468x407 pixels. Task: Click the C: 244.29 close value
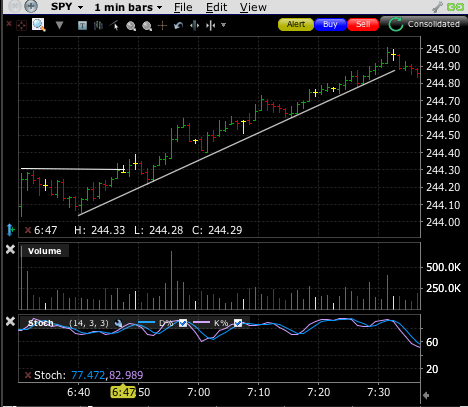[217, 230]
